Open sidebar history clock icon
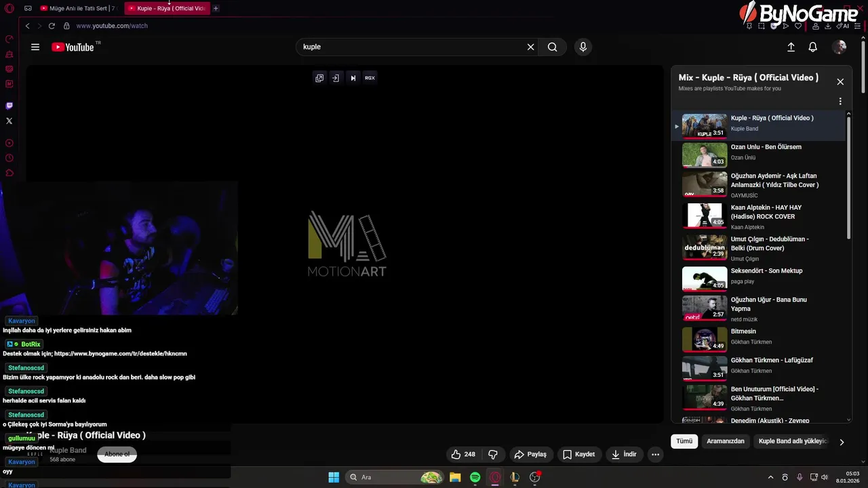 9,158
